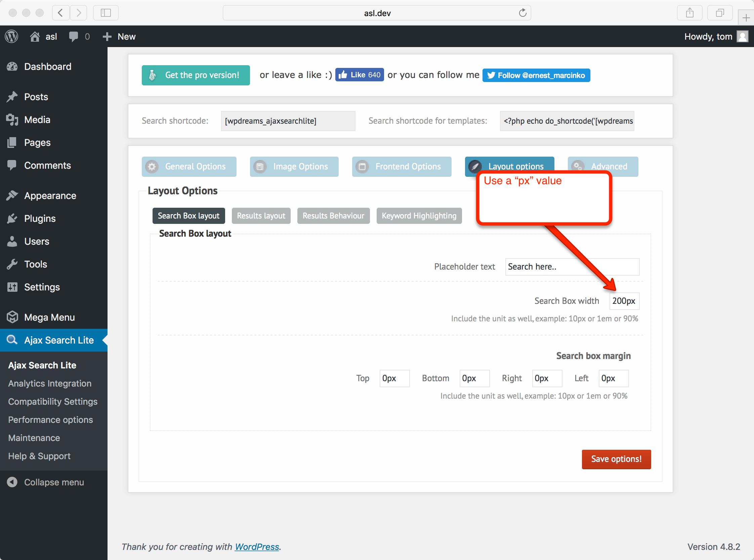Click the WordPress logo icon
Screen dimensions: 754x560
pos(11,36)
